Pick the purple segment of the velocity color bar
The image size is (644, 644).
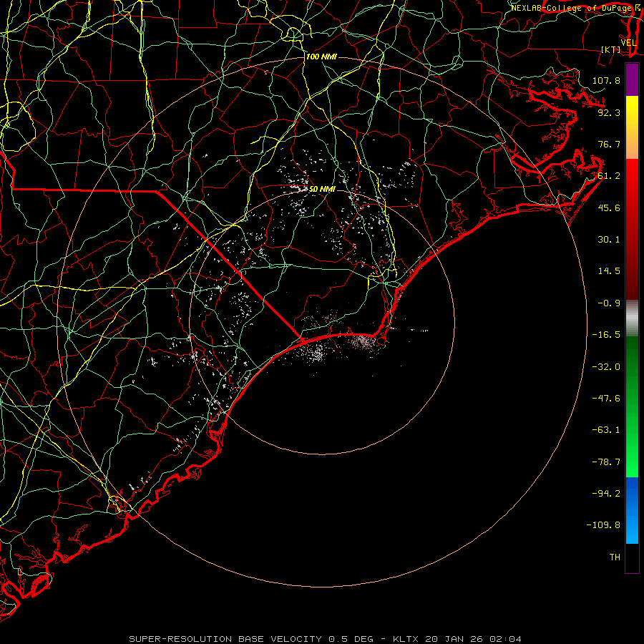tap(632, 79)
